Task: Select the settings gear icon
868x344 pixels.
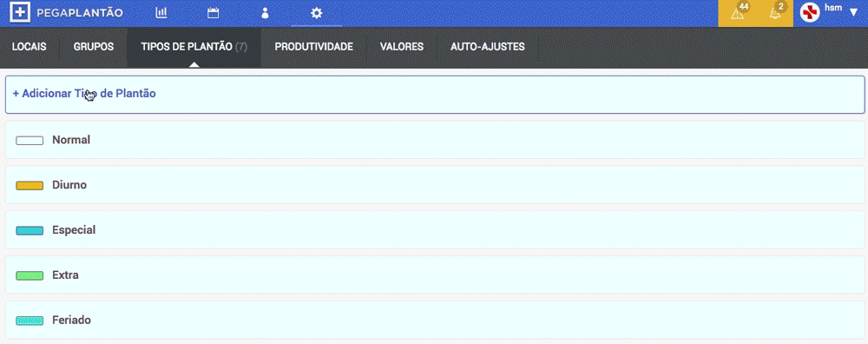Action: (316, 13)
